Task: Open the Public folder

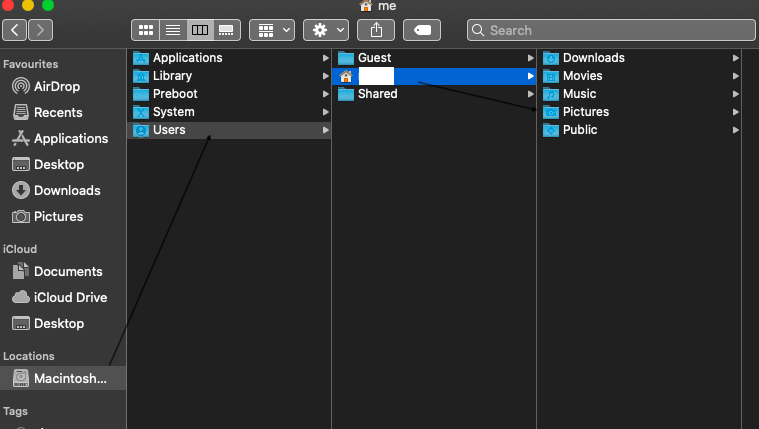Action: click(x=639, y=130)
